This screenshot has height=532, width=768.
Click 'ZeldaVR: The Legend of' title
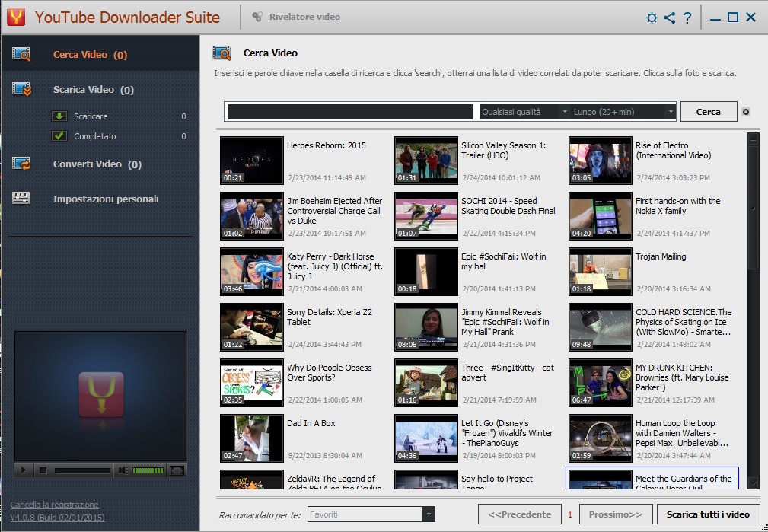(333, 482)
